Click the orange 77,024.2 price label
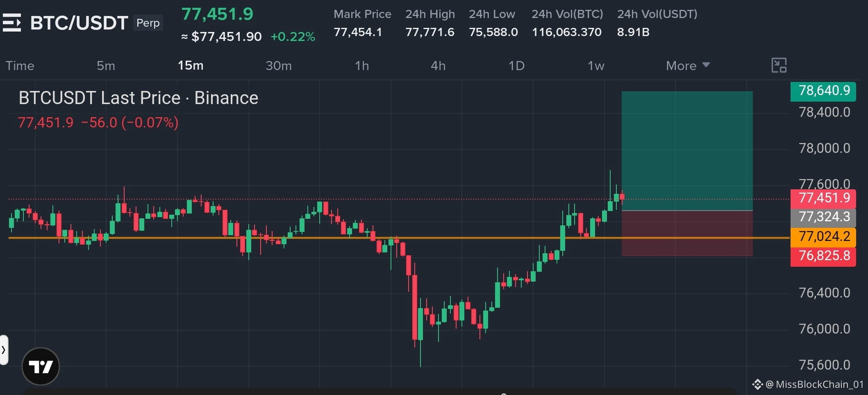This screenshot has height=395, width=868. [823, 237]
